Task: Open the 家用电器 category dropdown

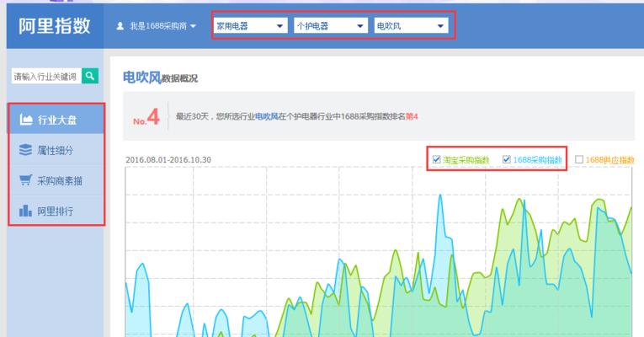Action: point(250,26)
